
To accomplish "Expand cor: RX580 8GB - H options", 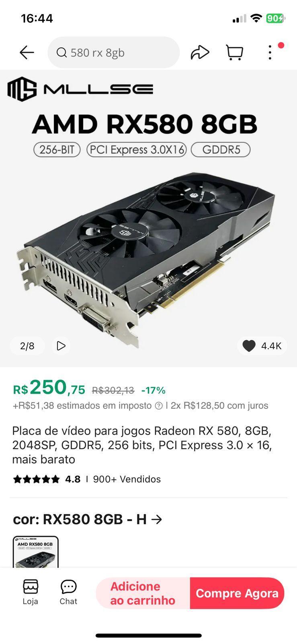I will (88, 519).
